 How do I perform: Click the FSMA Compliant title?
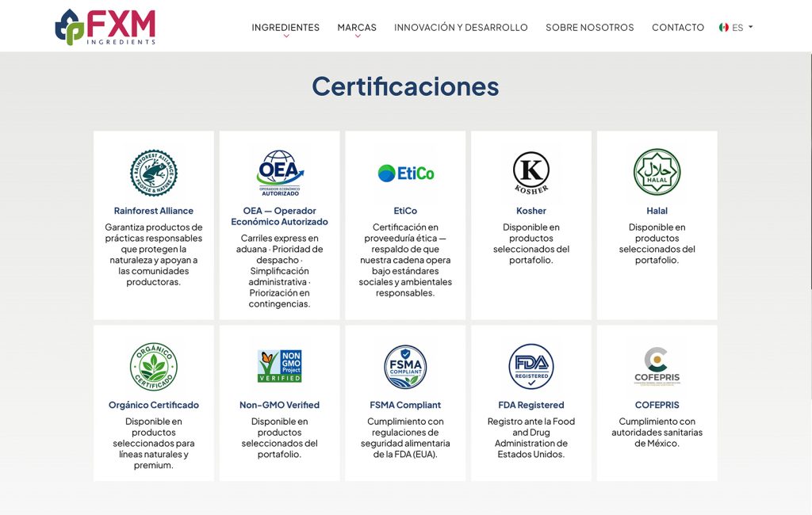405,405
